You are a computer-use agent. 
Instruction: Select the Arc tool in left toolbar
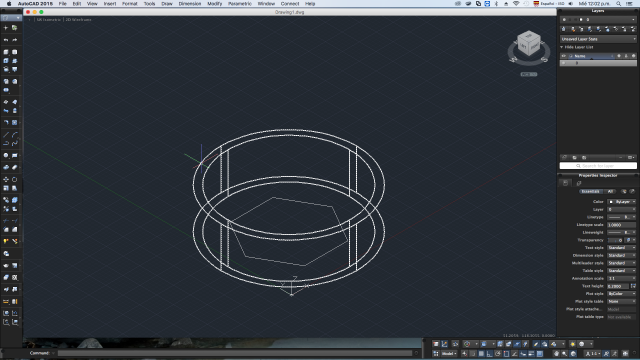(x=15, y=135)
